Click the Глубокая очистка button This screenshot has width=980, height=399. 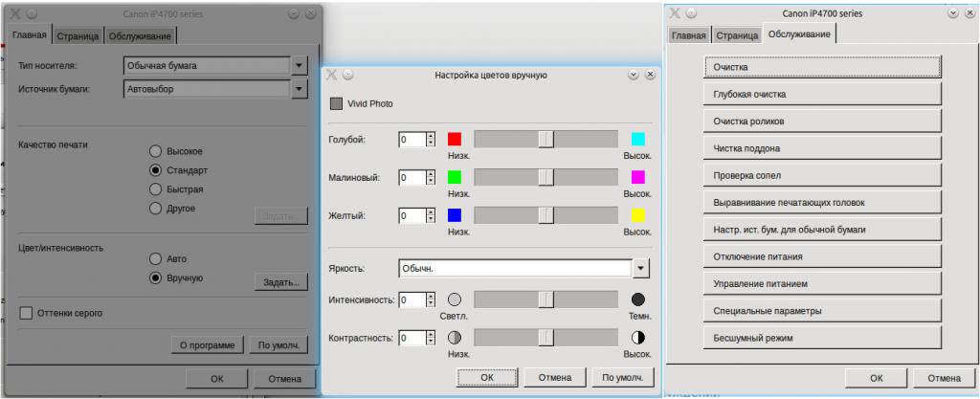pos(822,95)
